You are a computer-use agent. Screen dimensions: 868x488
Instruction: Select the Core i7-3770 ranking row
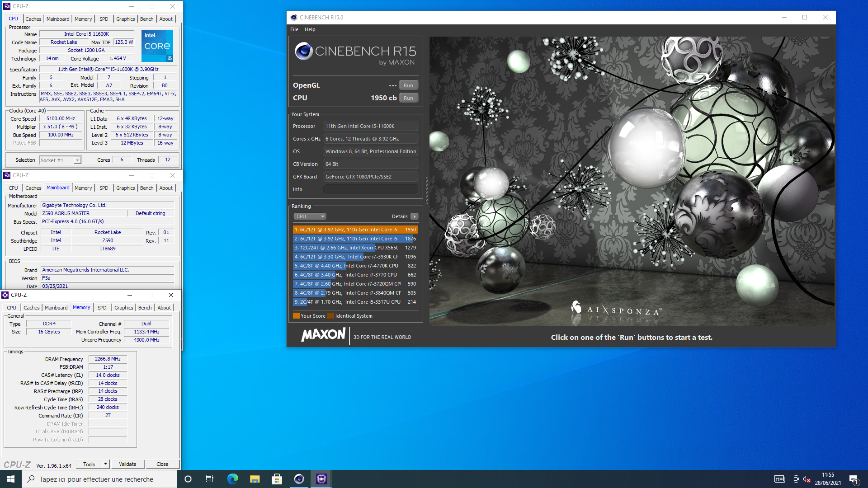click(x=355, y=275)
